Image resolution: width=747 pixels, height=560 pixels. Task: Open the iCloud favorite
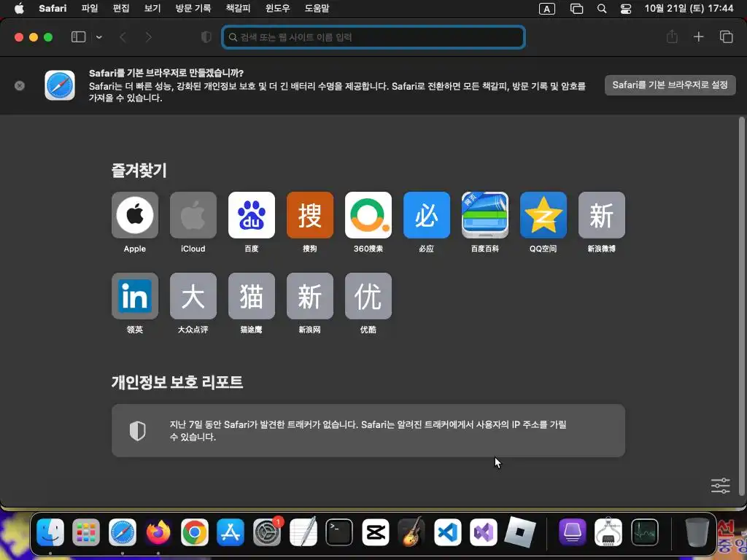[193, 215]
